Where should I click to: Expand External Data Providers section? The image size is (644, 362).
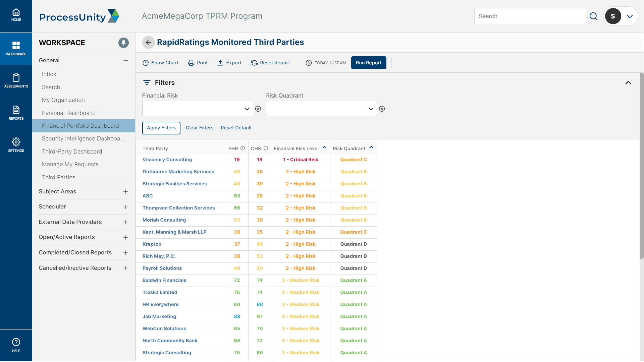[125, 222]
